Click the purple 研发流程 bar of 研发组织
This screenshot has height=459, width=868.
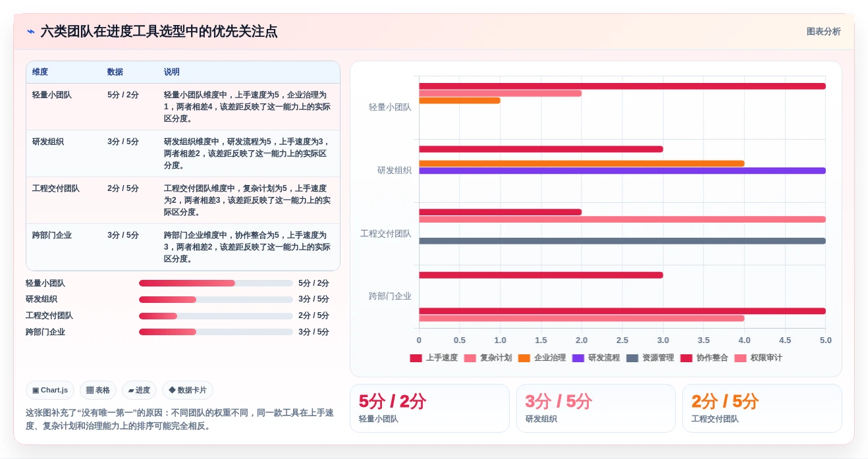pyautogui.click(x=622, y=171)
